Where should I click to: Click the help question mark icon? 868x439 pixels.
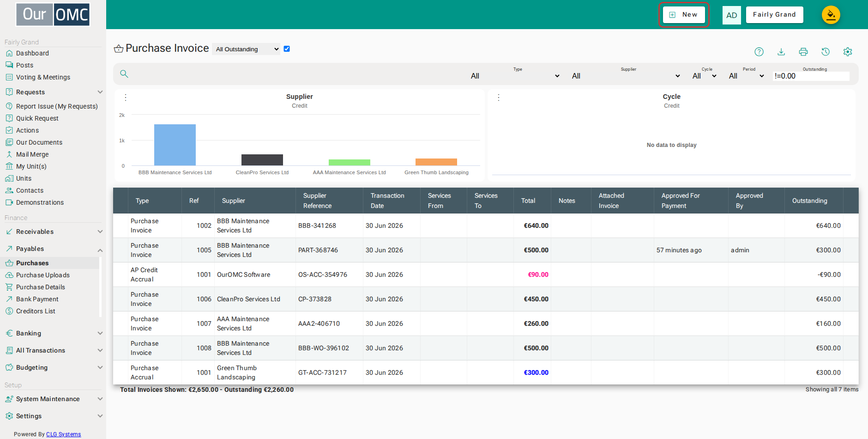point(759,52)
